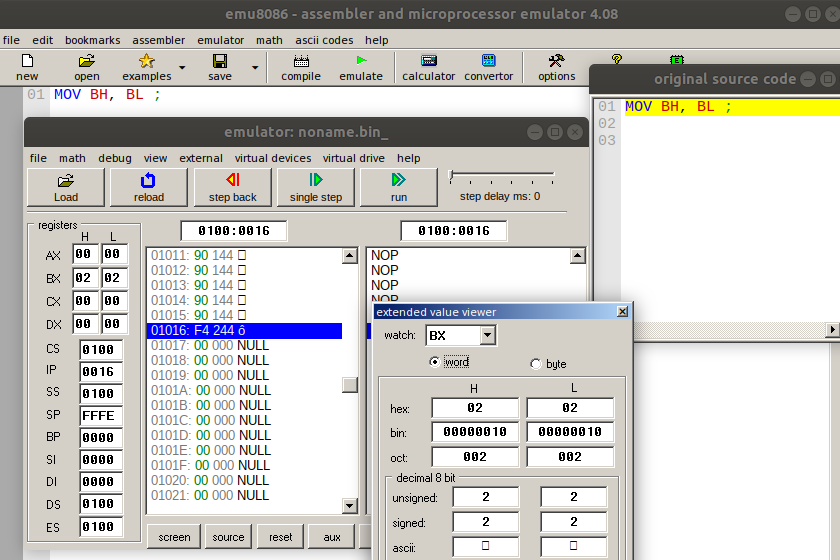This screenshot has height=560, width=840.
Task: Adjust the step delay slider
Action: point(453,177)
